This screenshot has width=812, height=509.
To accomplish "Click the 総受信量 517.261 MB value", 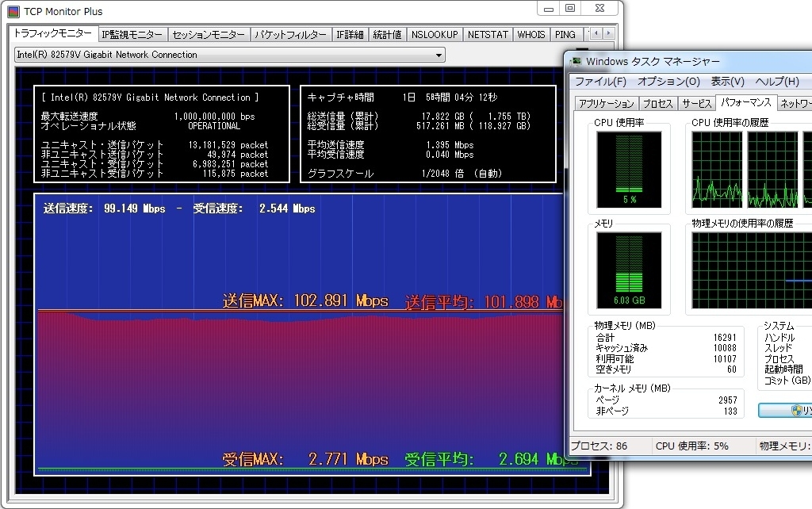I will (x=473, y=126).
